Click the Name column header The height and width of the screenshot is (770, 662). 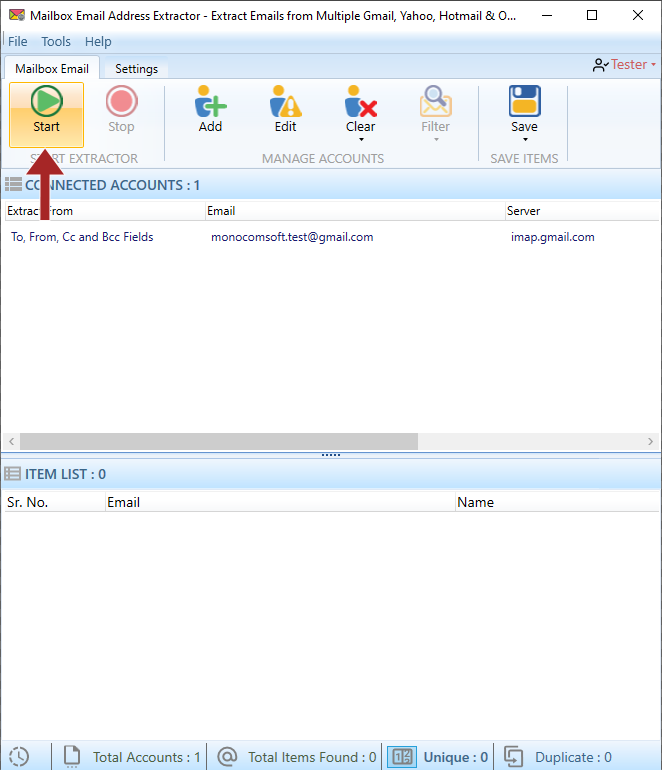[x=557, y=502]
